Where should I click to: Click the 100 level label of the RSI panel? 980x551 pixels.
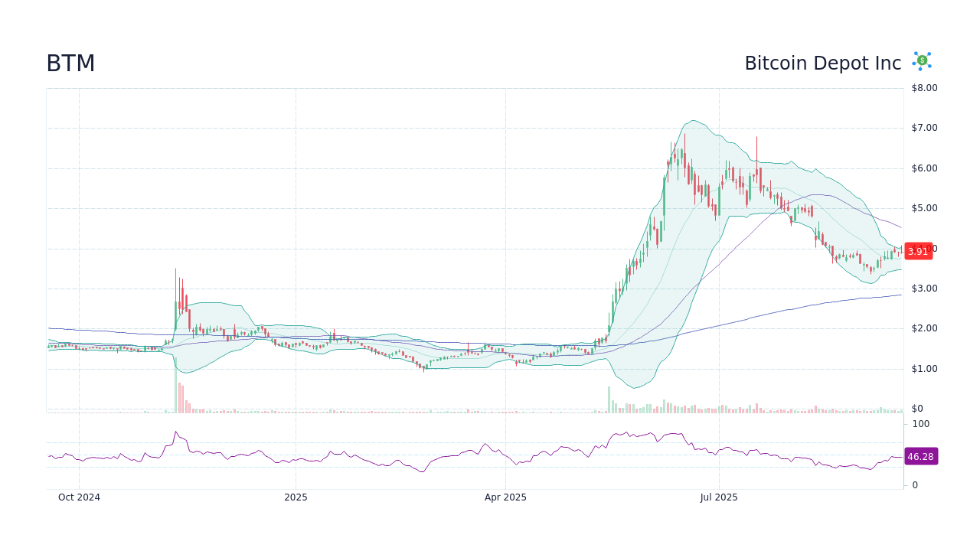920,424
